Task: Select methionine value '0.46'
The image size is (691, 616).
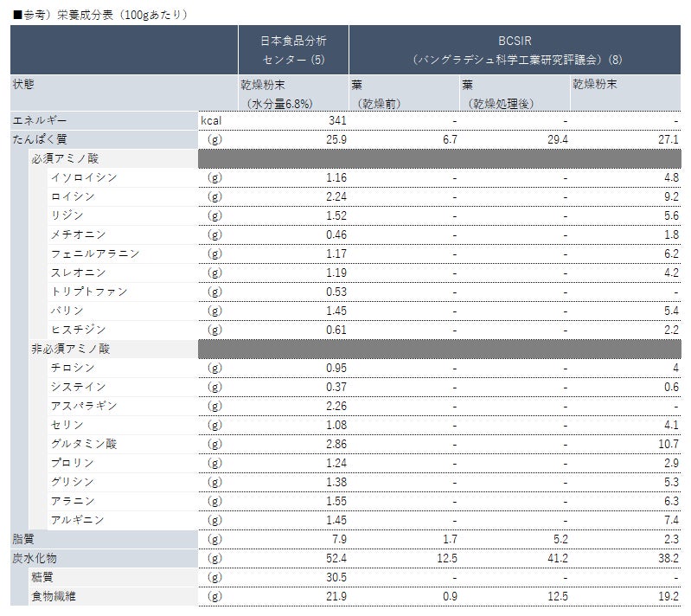Action: click(336, 234)
